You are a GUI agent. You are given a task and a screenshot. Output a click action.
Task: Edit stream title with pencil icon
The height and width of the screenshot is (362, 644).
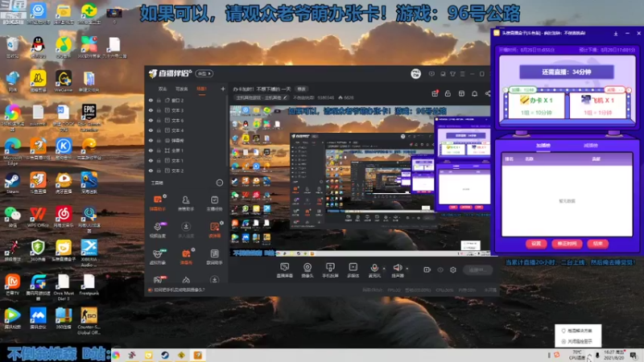click(285, 97)
